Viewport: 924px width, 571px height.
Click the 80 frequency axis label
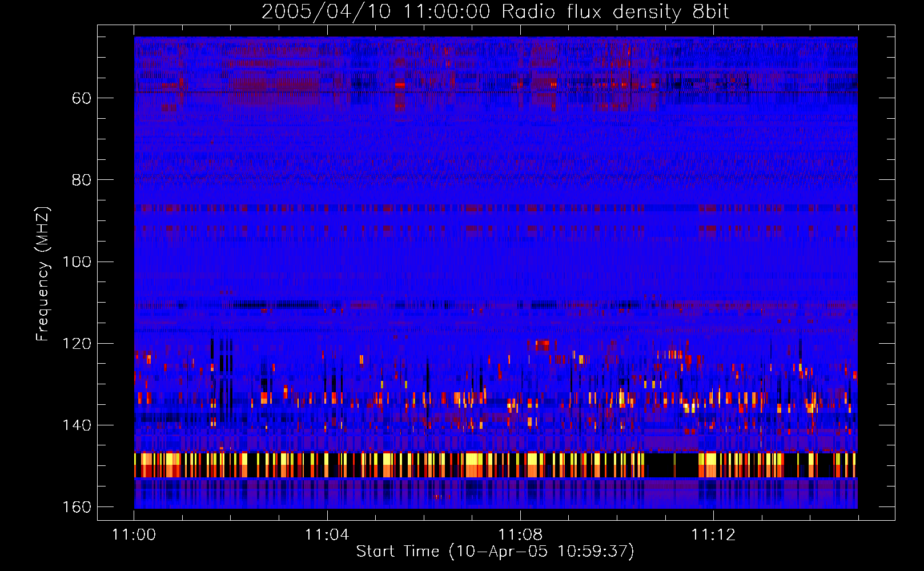pos(82,180)
